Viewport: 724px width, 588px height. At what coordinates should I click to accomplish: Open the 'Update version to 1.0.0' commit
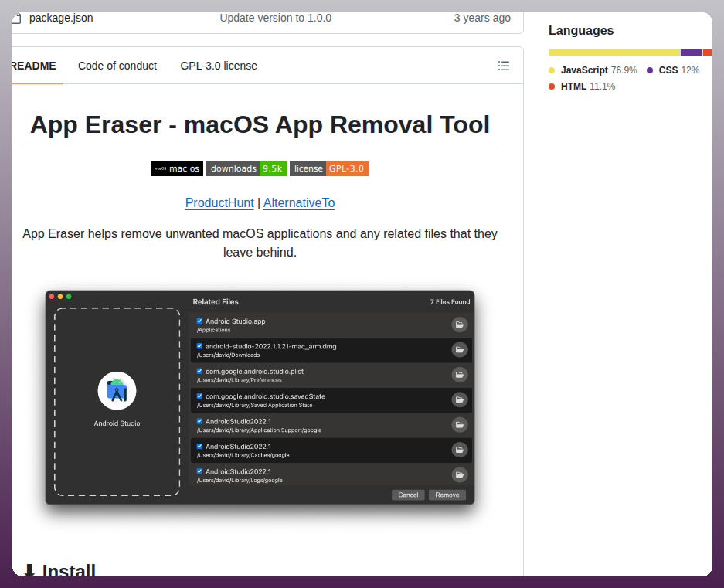click(x=276, y=18)
